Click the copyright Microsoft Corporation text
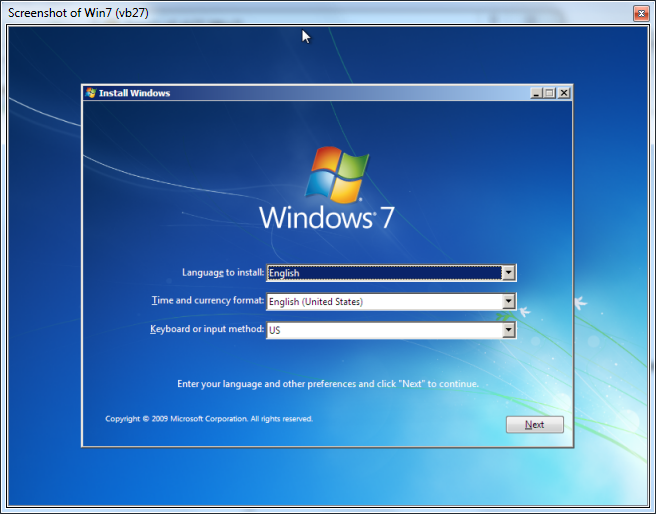This screenshot has height=514, width=656. click(209, 419)
